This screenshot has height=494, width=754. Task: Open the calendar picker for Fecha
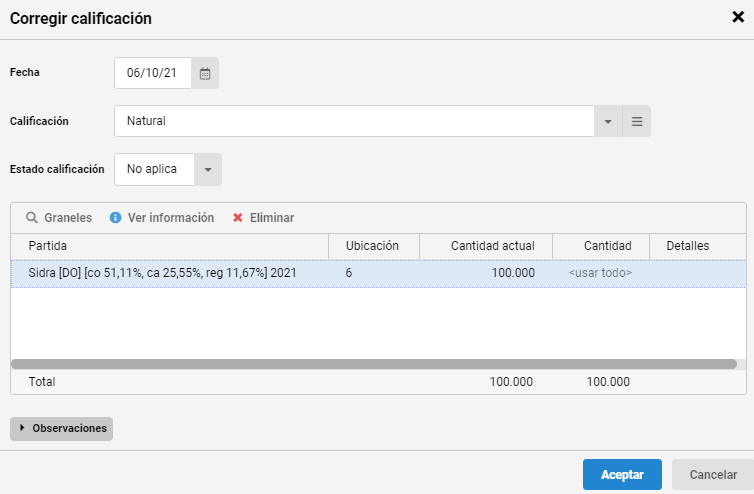205,73
